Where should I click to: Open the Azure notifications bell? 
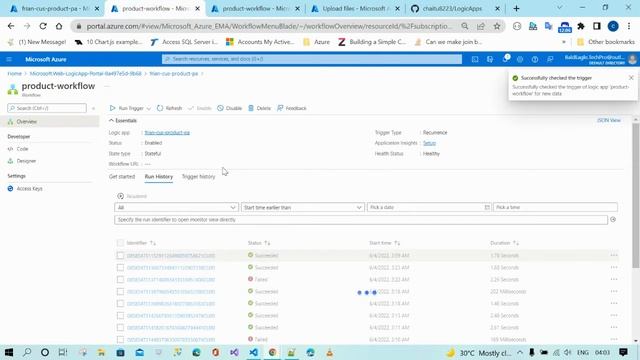click(505, 59)
